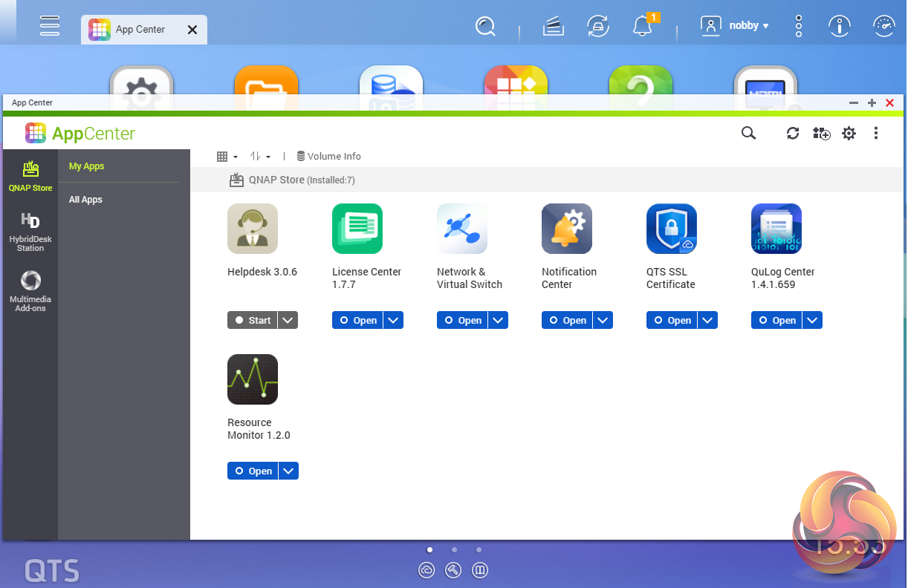Open App Center settings gear
Screen dimensions: 908x588
[x=849, y=133]
